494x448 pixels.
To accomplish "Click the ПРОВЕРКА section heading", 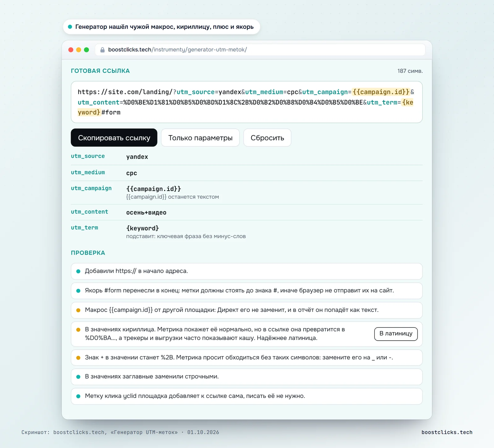I will pos(88,253).
